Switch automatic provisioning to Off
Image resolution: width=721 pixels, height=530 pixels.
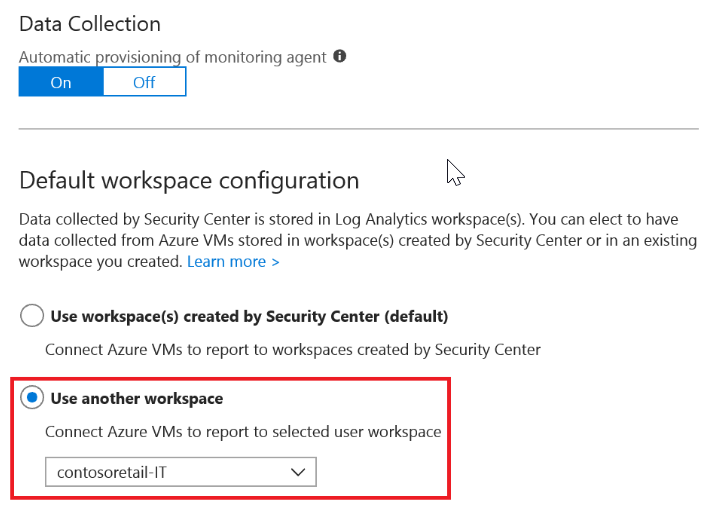click(144, 82)
